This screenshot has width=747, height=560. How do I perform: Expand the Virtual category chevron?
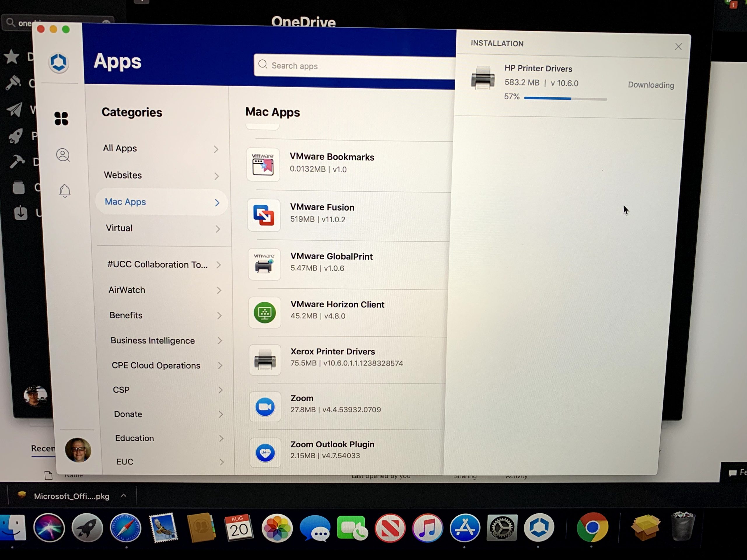[x=218, y=229]
